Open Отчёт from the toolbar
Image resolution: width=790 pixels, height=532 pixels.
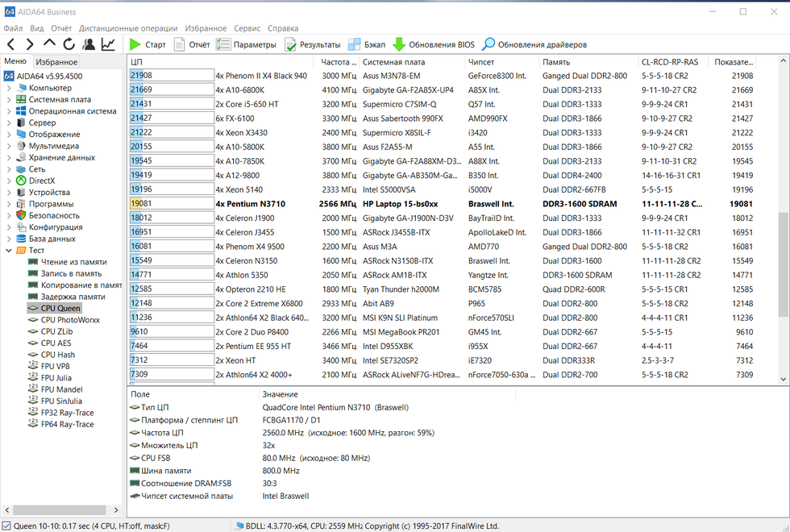[x=192, y=44]
